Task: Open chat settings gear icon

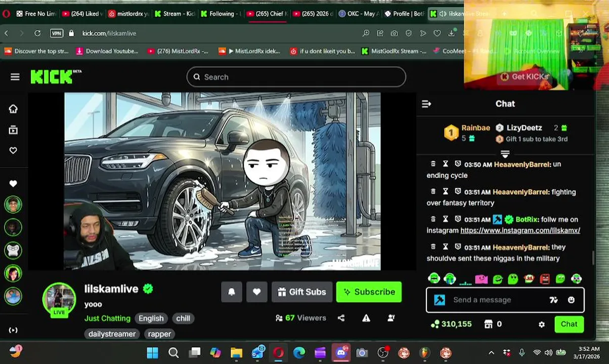Action: [542, 325]
